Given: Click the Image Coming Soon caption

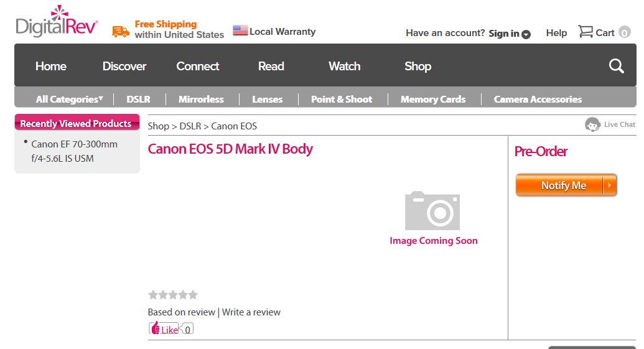Looking at the screenshot, I should pos(434,241).
